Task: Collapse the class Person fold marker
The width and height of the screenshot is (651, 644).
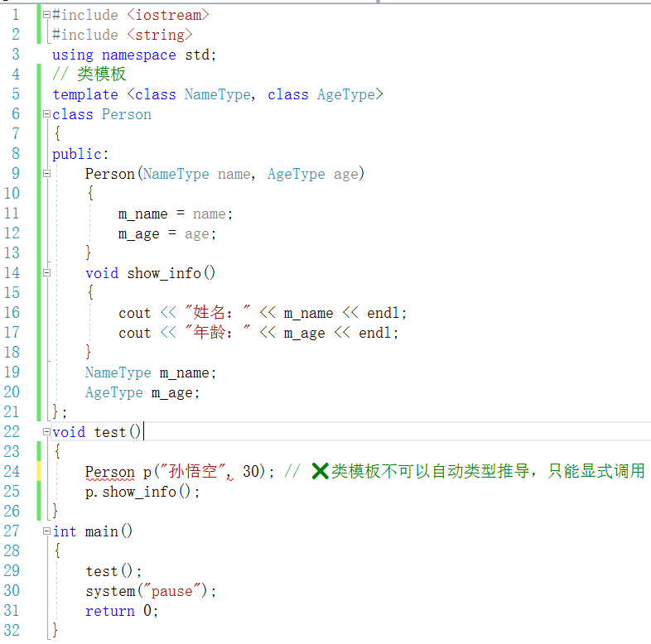Action: coord(46,114)
